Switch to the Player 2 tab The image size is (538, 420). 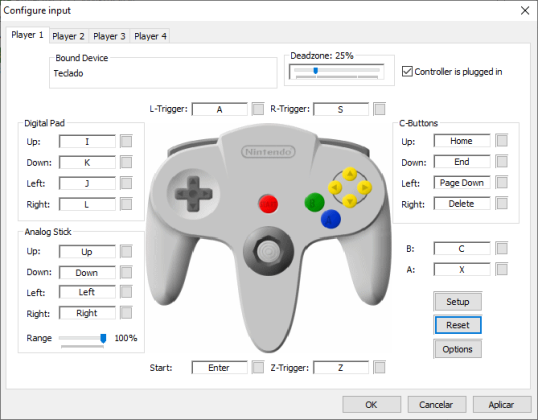pyautogui.click(x=68, y=36)
